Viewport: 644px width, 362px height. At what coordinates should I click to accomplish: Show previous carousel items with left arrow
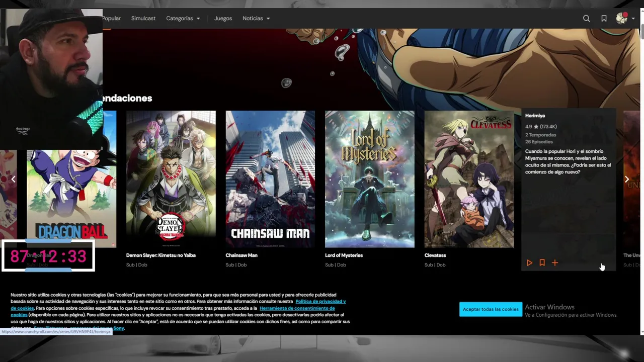click(x=14, y=179)
